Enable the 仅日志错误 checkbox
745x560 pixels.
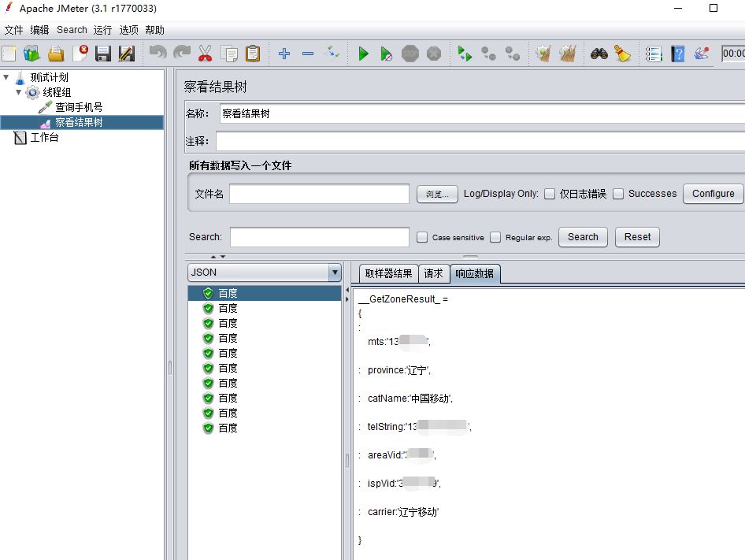pyautogui.click(x=550, y=194)
